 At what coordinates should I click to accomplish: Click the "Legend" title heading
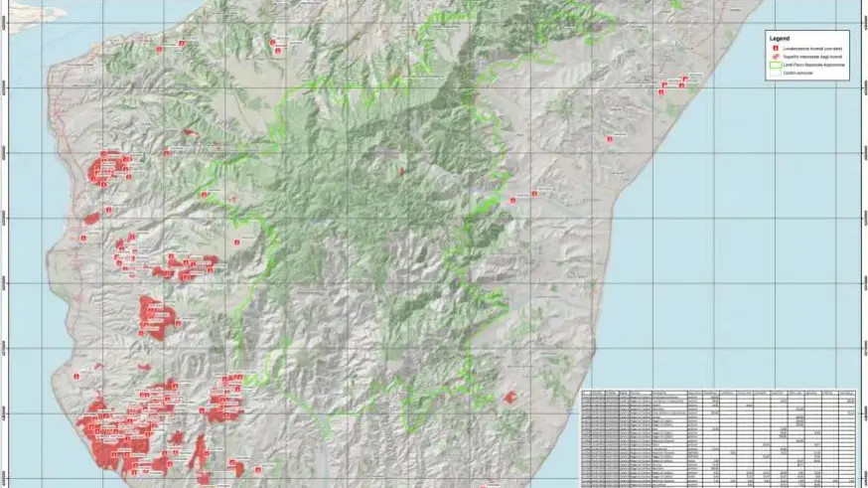[779, 38]
